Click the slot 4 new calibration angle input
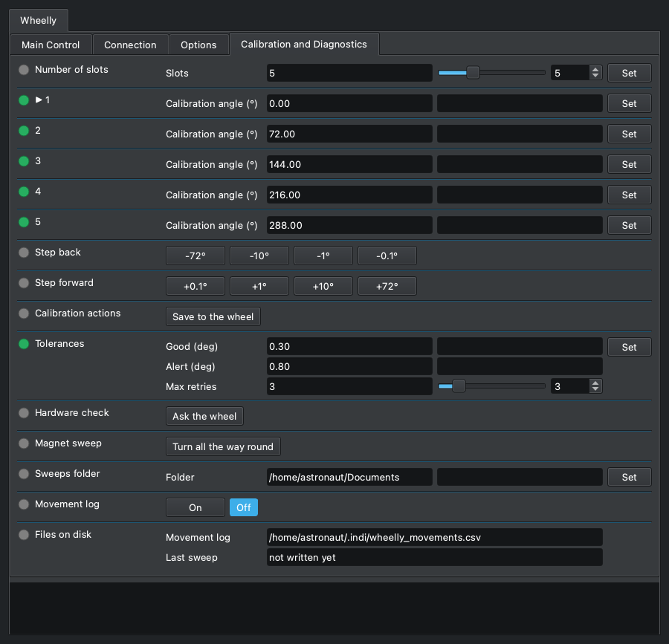Screen dimensions: 669x644 520,195
